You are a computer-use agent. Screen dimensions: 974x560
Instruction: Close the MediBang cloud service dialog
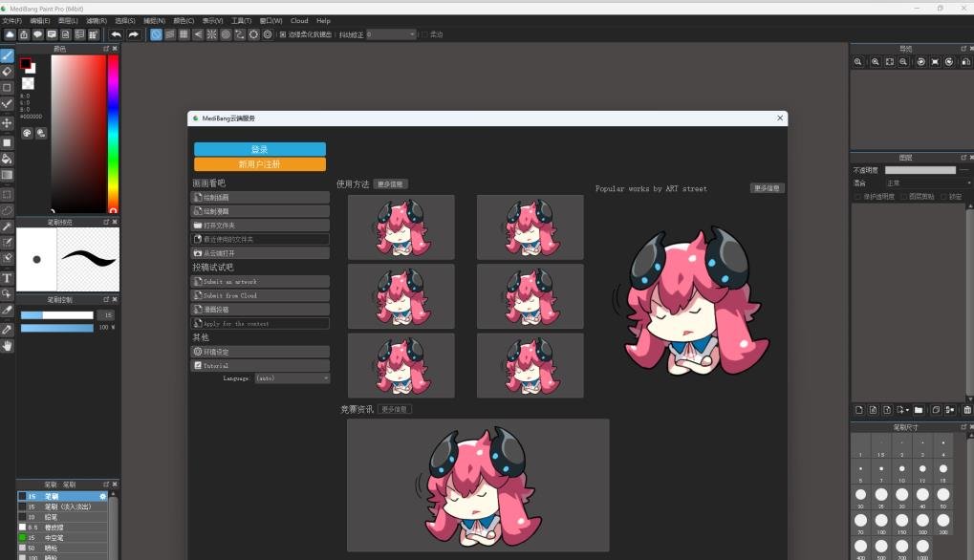(780, 118)
